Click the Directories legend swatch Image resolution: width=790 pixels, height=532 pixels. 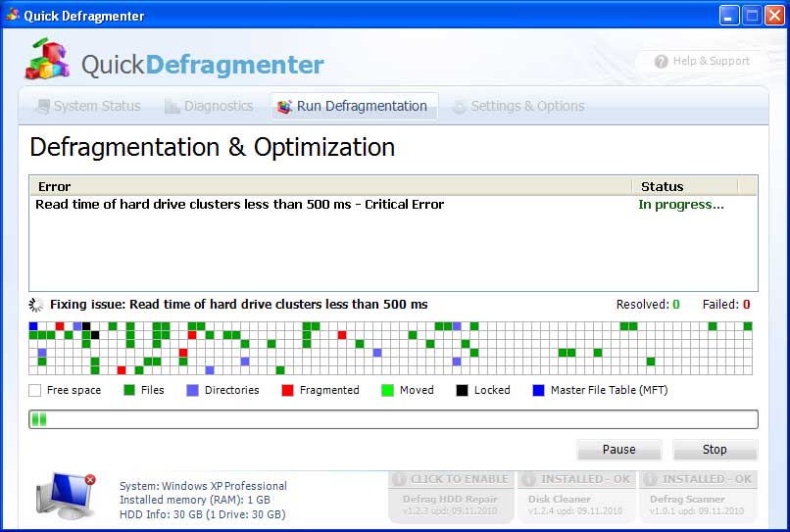click(192, 391)
